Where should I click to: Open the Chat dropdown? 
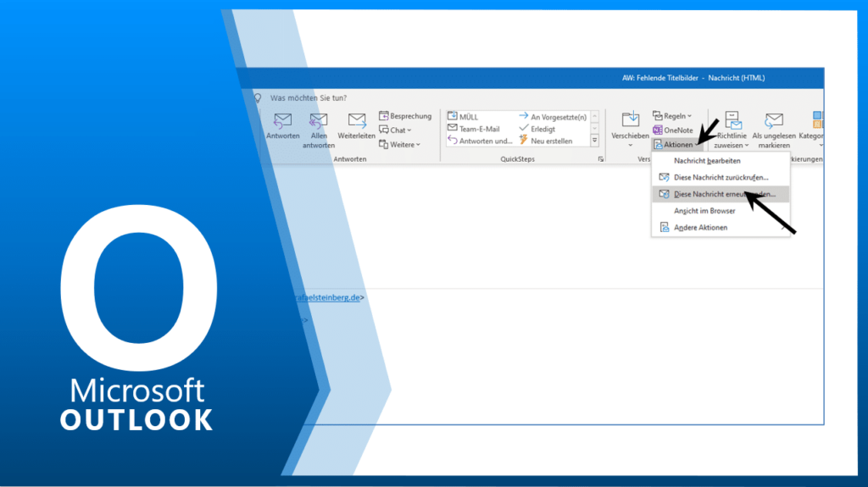pyautogui.click(x=395, y=130)
